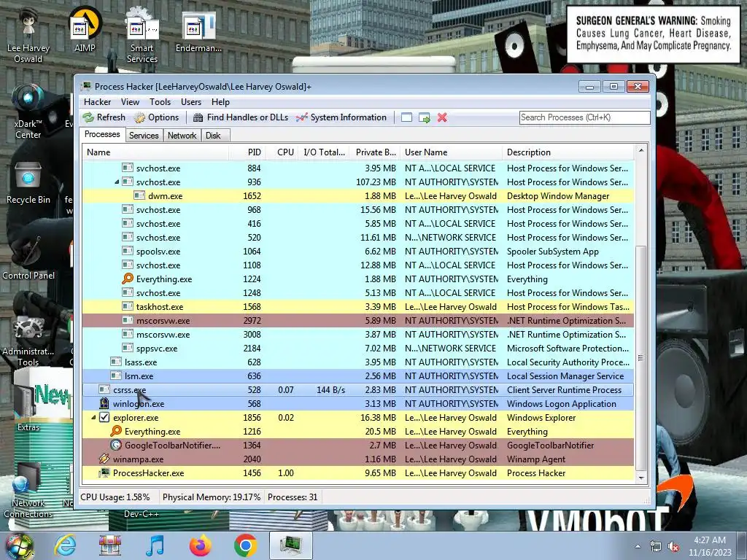Image resolution: width=747 pixels, height=560 pixels.
Task: Sort by I/O Total column header
Action: (324, 152)
